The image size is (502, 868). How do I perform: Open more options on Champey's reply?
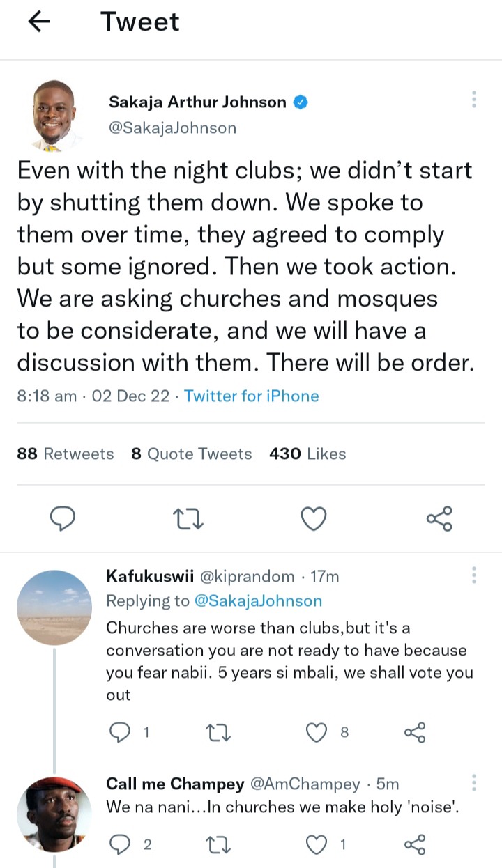coord(474,782)
